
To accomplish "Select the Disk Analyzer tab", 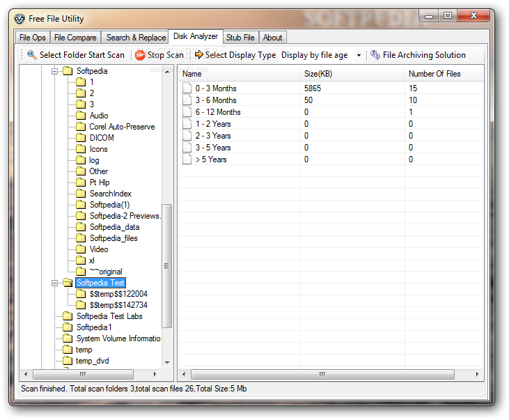I will (x=196, y=36).
